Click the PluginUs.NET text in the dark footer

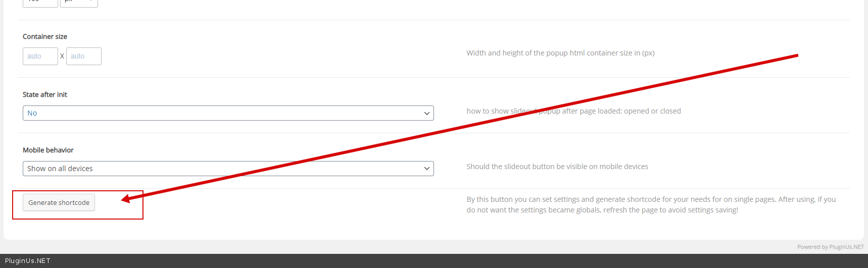point(28,260)
